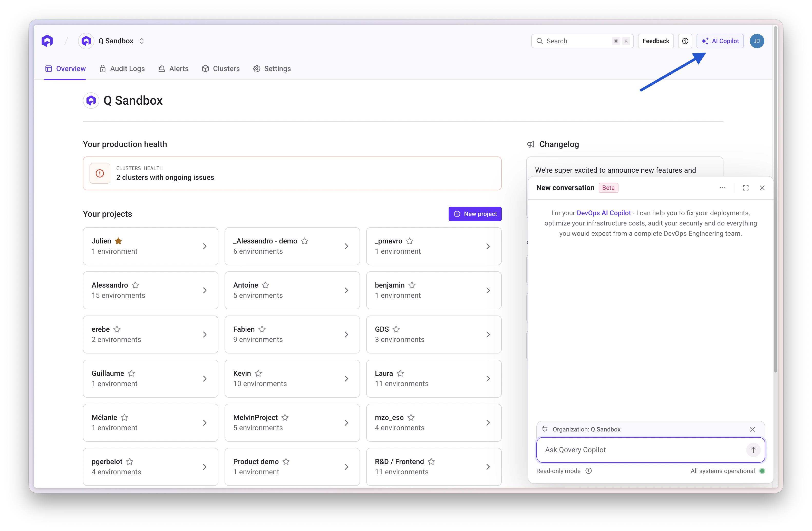Unfavorite the Julien project star
The height and width of the screenshot is (531, 812).
[118, 241]
